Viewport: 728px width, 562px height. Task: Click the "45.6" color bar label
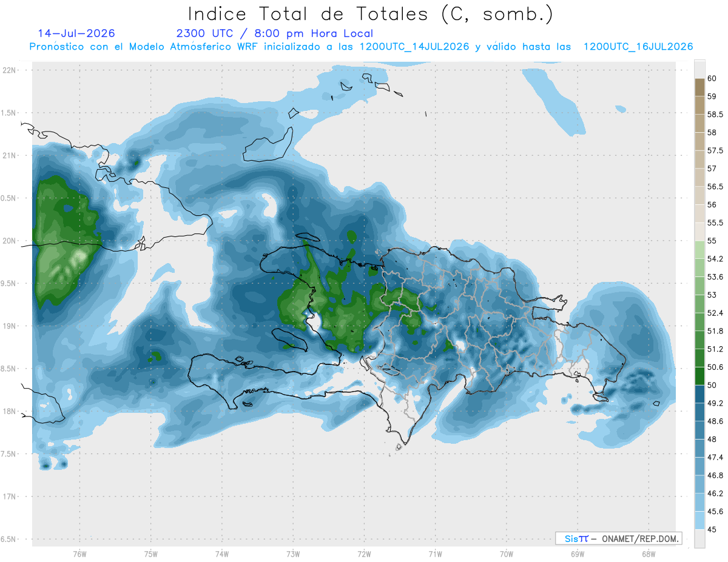click(x=715, y=511)
